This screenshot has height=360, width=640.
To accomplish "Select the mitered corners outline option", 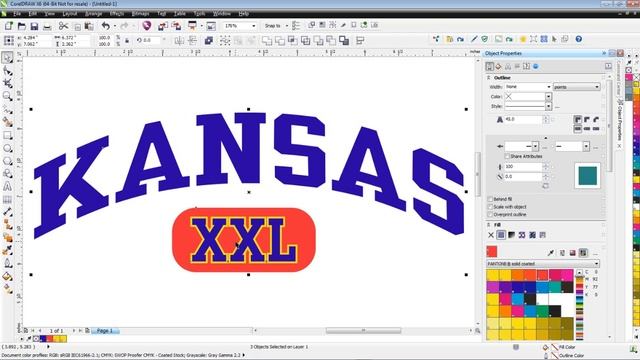I will tap(578, 120).
